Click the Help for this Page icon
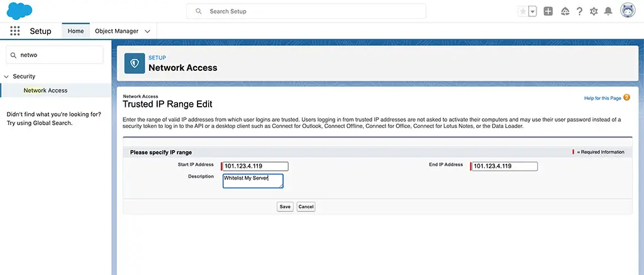 [626, 97]
